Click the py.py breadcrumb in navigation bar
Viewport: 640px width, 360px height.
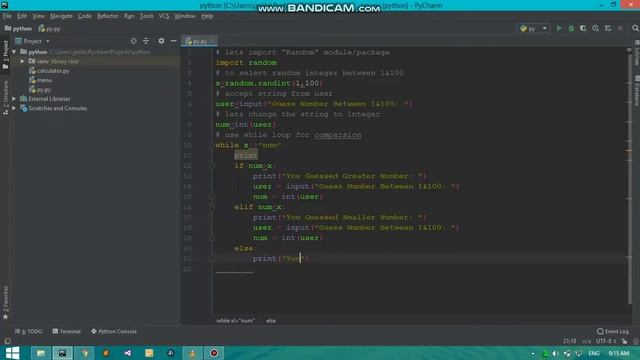point(49,29)
